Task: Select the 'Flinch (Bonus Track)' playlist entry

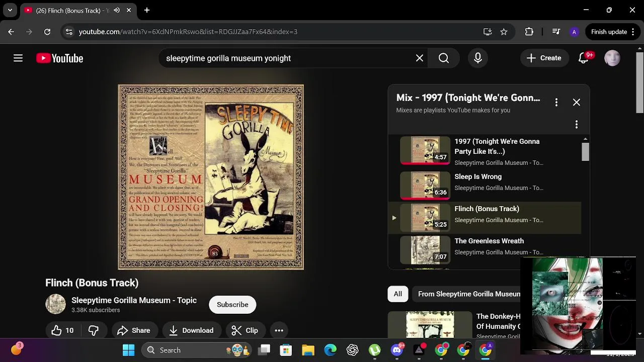Action: 485,218
